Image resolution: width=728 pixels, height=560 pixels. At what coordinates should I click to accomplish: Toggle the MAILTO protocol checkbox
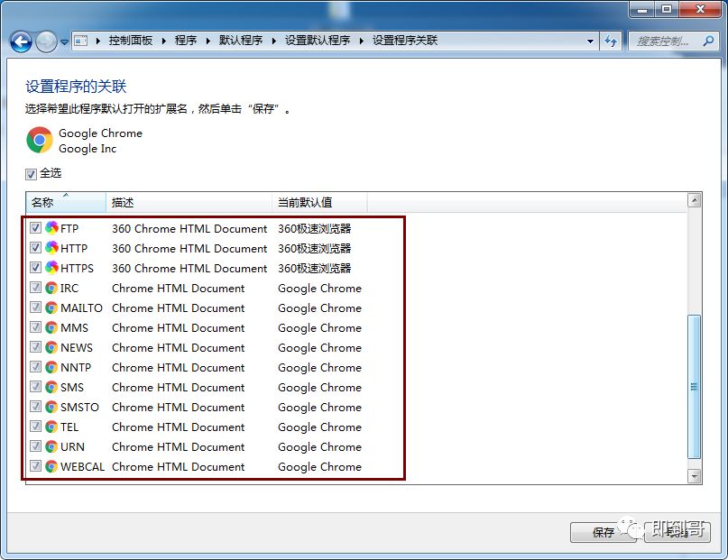pyautogui.click(x=35, y=308)
